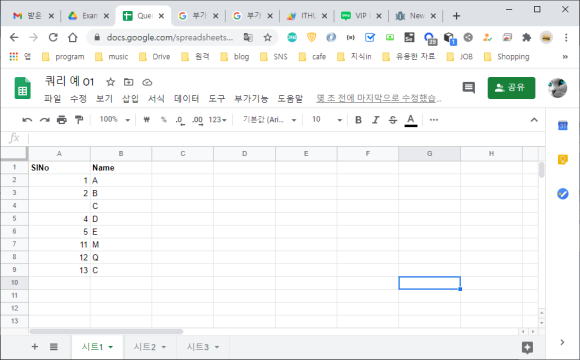Increase decimal places

(197, 120)
